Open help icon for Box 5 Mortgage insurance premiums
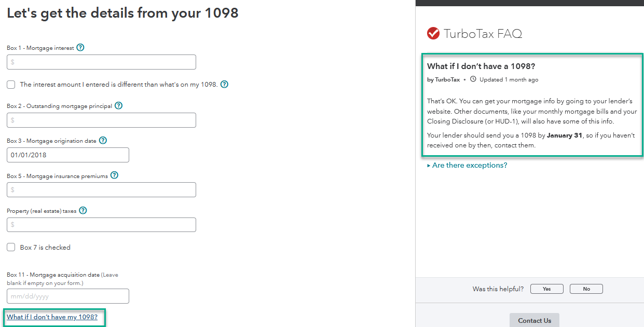Screen dimensions: 644x327 coord(114,175)
